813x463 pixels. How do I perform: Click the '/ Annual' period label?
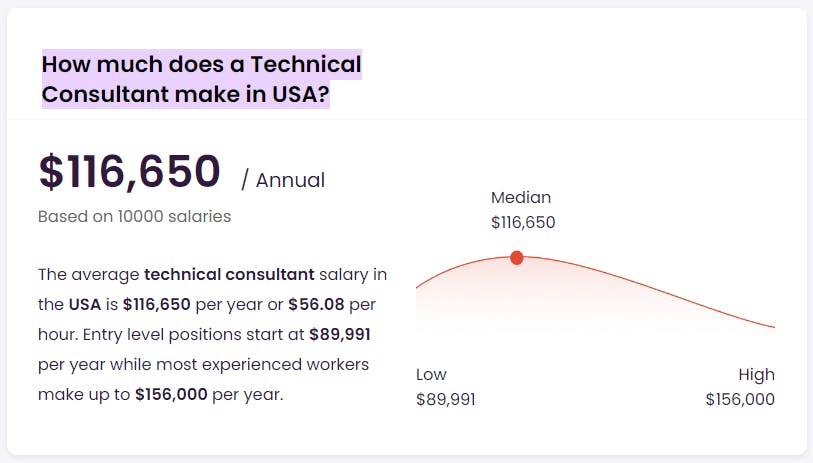tap(283, 180)
